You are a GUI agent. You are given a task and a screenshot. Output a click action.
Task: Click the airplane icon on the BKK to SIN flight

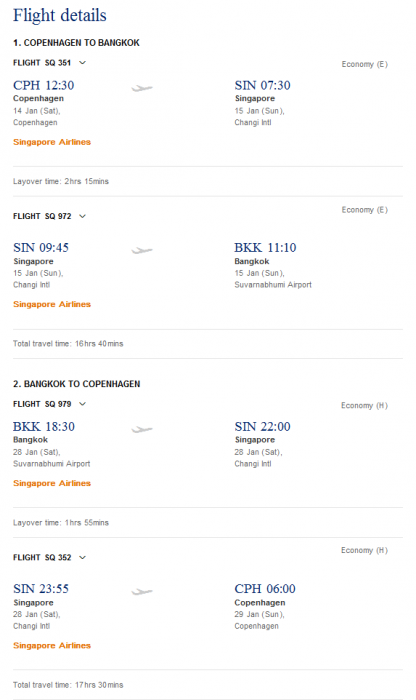tap(142, 429)
